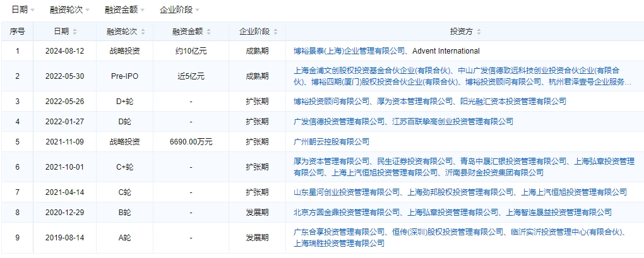Open 杭州君泽壹号企业服务 investor link
Screen dimensions: 644x258
[x=590, y=82]
